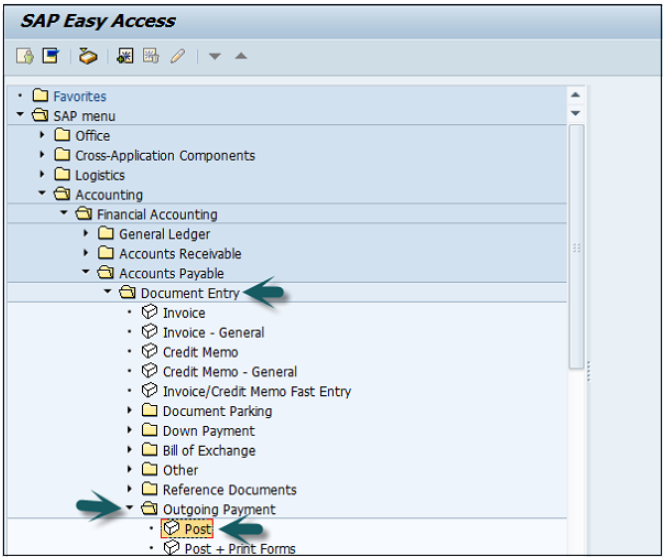Click the SAP menu toolbar icon
The height and width of the screenshot is (560, 668).
(x=50, y=56)
